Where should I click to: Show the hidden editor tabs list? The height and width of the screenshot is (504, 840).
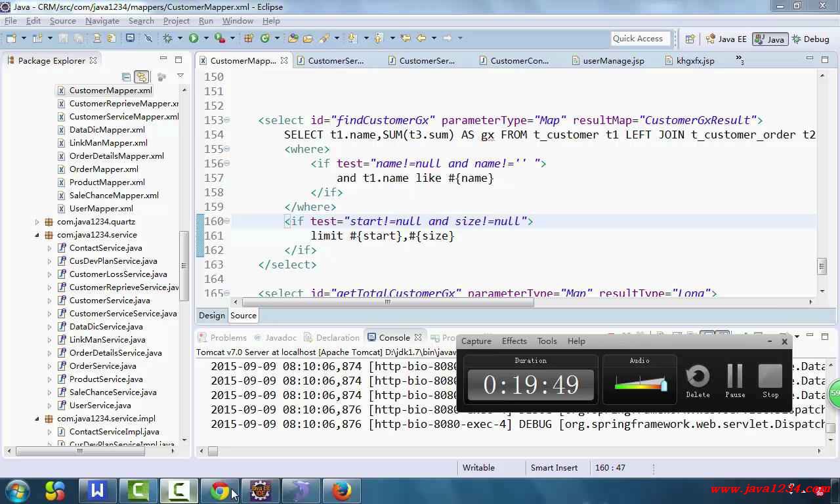(740, 60)
